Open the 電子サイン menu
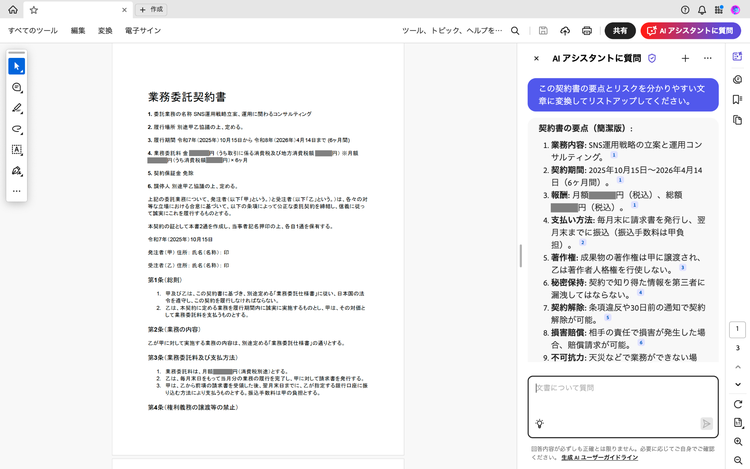 tap(143, 31)
